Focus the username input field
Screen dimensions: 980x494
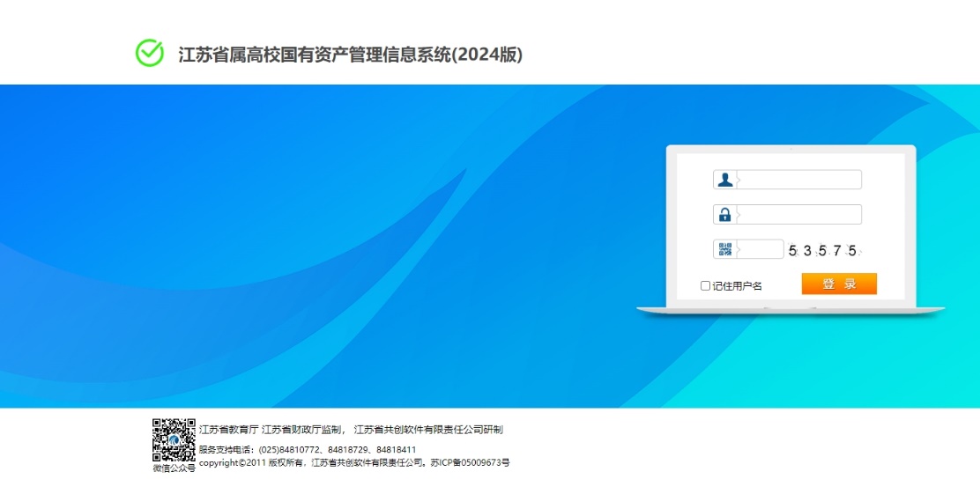pos(799,180)
